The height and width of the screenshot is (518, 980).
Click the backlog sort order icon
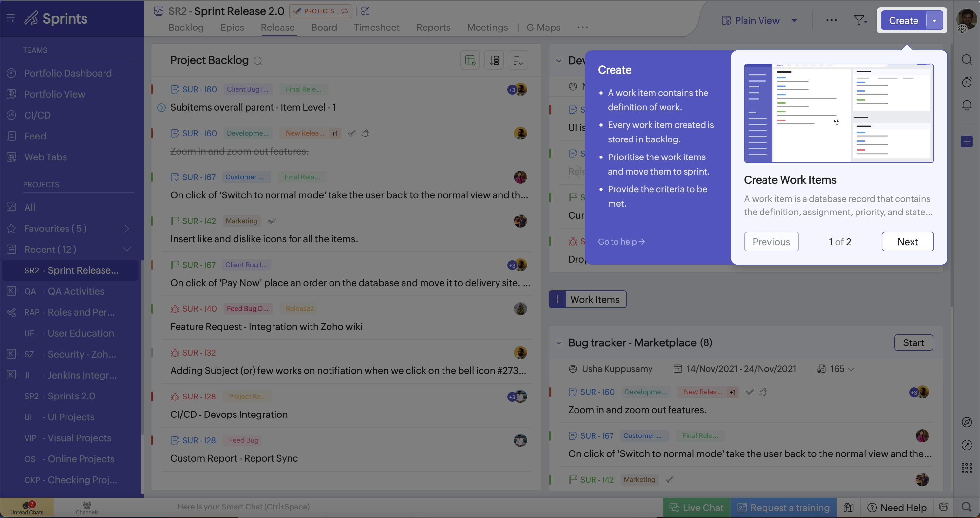tap(518, 60)
